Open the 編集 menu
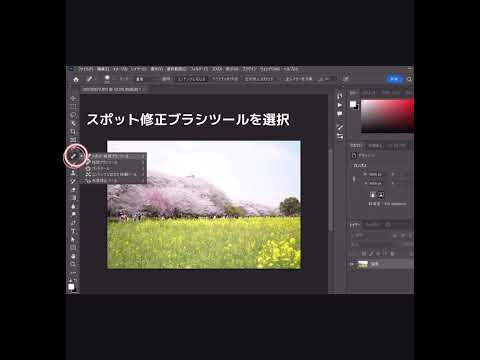Screen dimensions: 480x360 coord(103,69)
